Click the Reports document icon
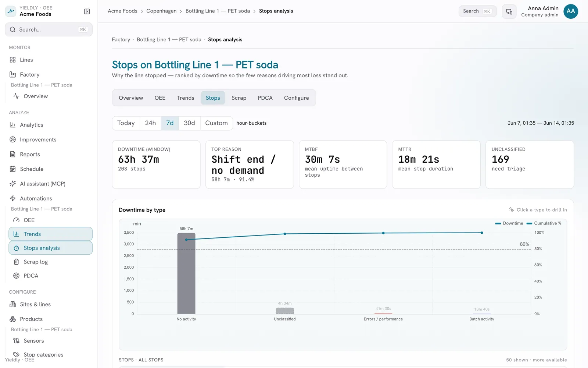This screenshot has width=588, height=368. click(12, 154)
